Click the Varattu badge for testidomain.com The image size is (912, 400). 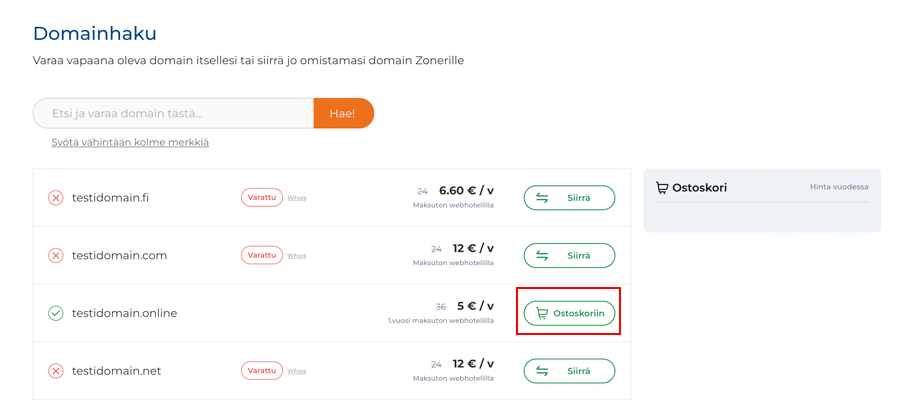click(261, 256)
